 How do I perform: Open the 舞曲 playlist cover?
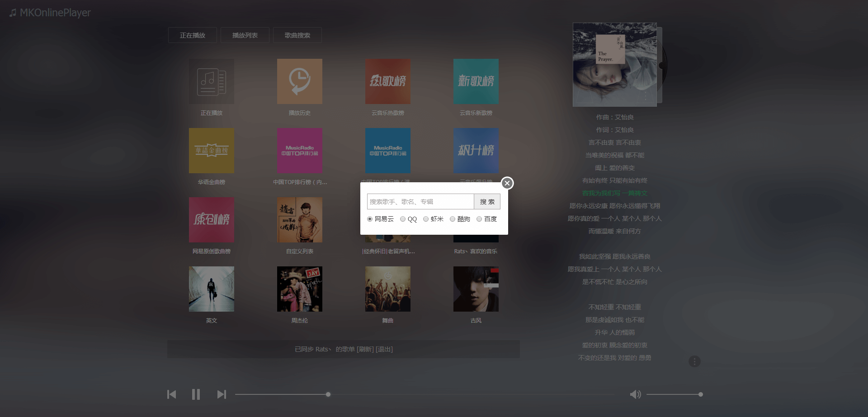tap(388, 289)
